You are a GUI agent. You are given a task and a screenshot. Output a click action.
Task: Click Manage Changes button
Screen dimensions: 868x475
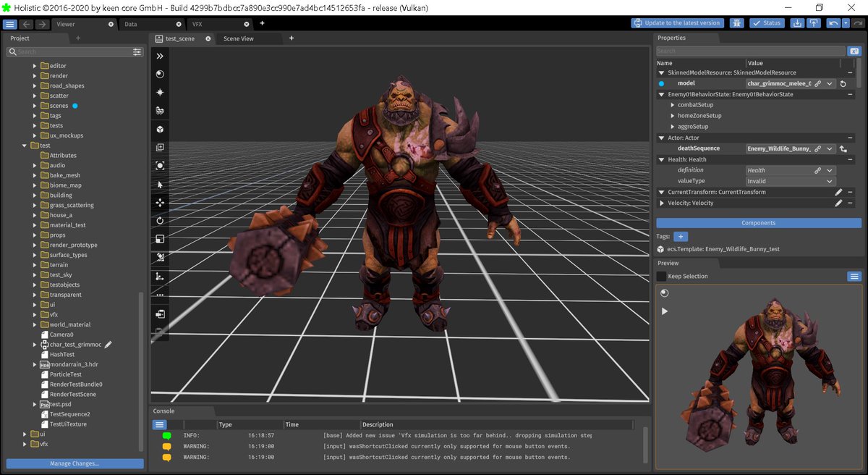[x=75, y=463]
